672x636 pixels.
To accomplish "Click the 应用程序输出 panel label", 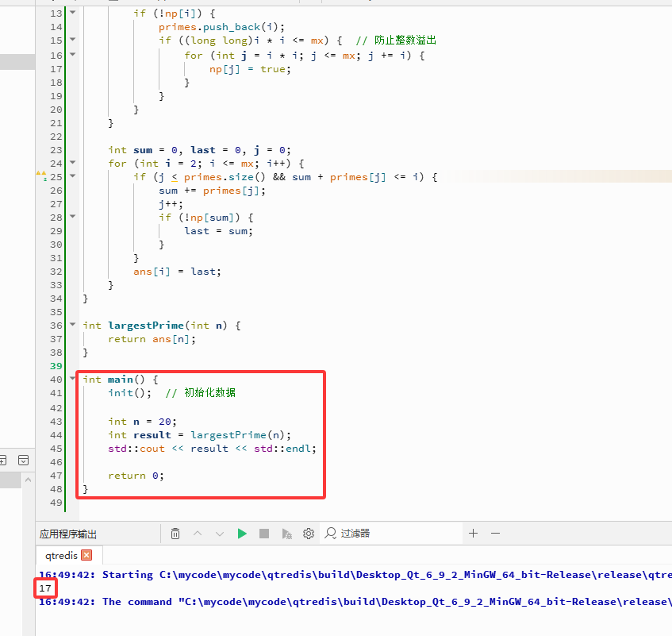I will point(68,534).
